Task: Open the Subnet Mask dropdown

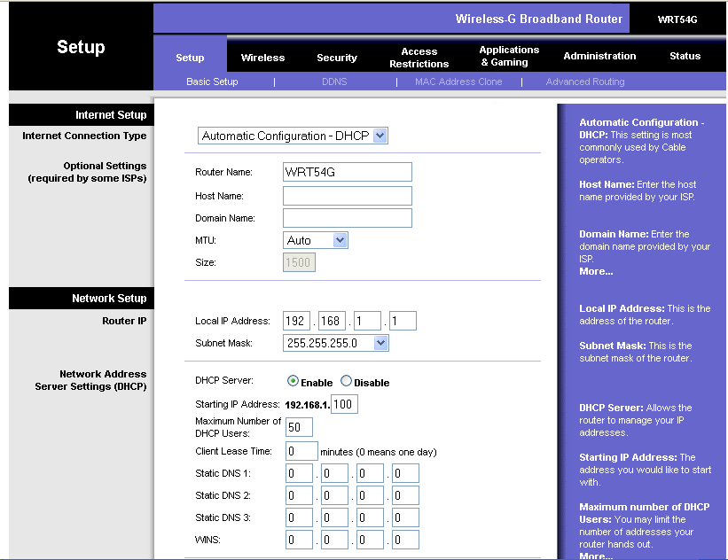Action: tap(336, 343)
